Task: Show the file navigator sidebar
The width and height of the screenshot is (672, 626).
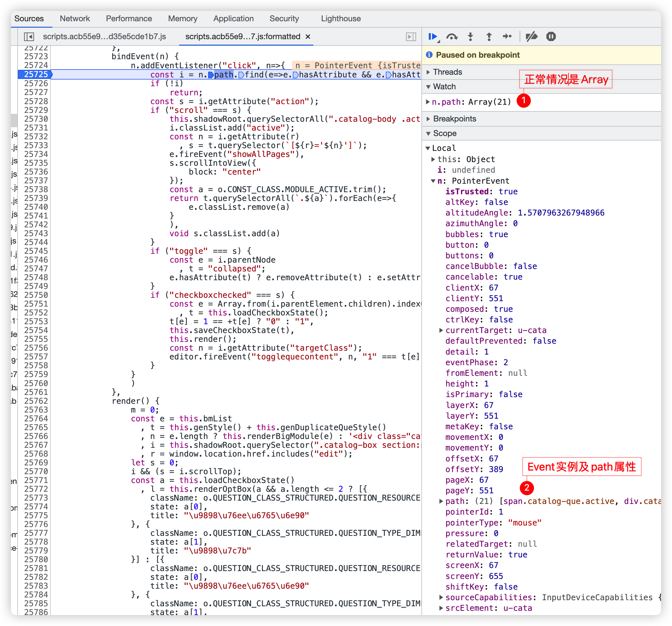Action: 29,36
